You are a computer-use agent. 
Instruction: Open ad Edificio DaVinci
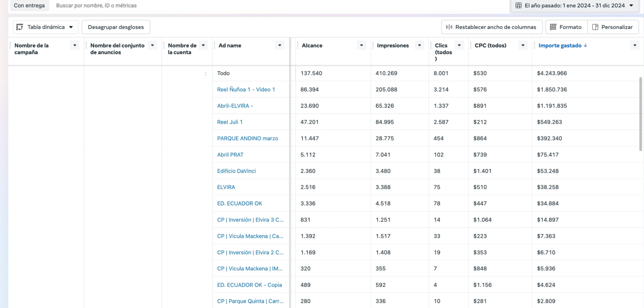[236, 171]
